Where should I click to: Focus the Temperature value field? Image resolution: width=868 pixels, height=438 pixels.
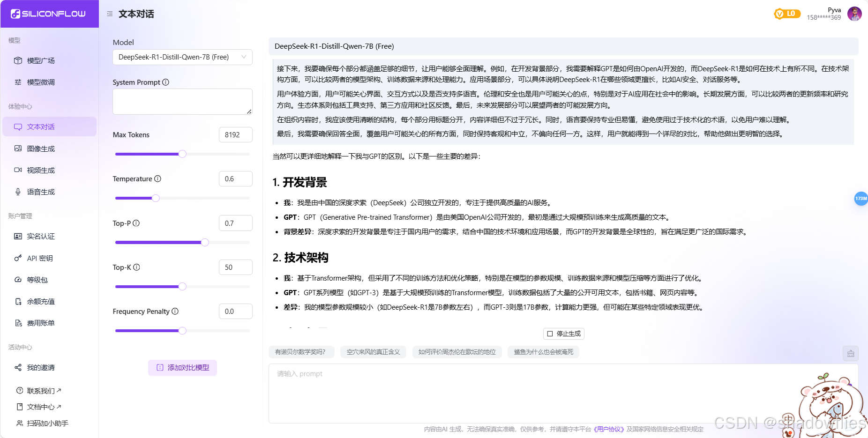coord(236,178)
